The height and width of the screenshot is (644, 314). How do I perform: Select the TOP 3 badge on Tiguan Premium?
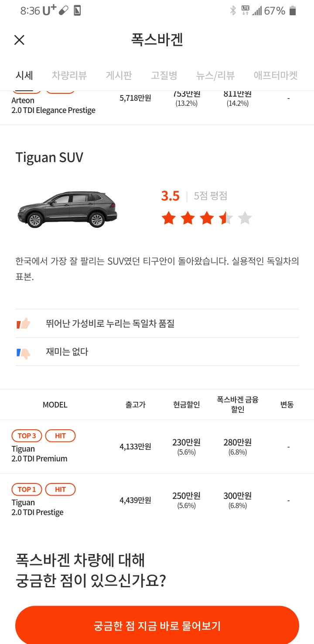click(x=26, y=435)
